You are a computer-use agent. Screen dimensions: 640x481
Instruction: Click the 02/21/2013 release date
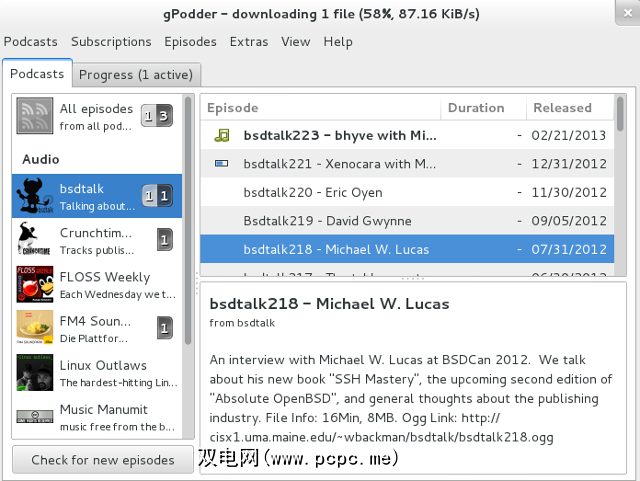[x=569, y=135]
